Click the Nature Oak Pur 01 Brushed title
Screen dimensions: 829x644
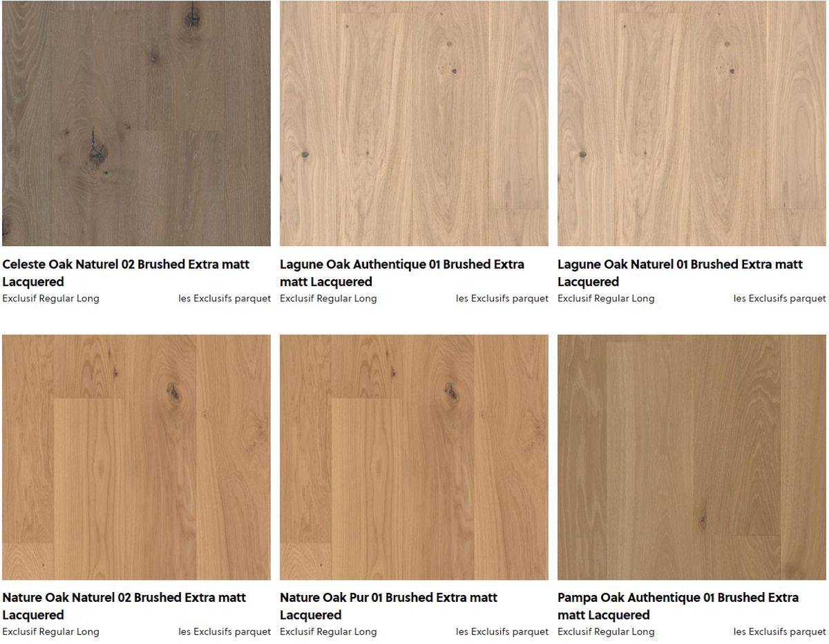[389, 606]
